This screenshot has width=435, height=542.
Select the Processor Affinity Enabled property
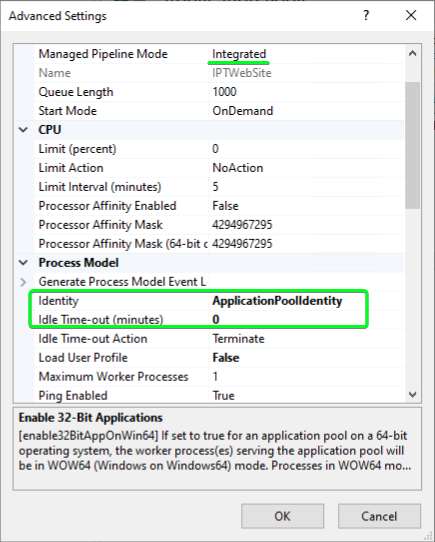(x=107, y=206)
